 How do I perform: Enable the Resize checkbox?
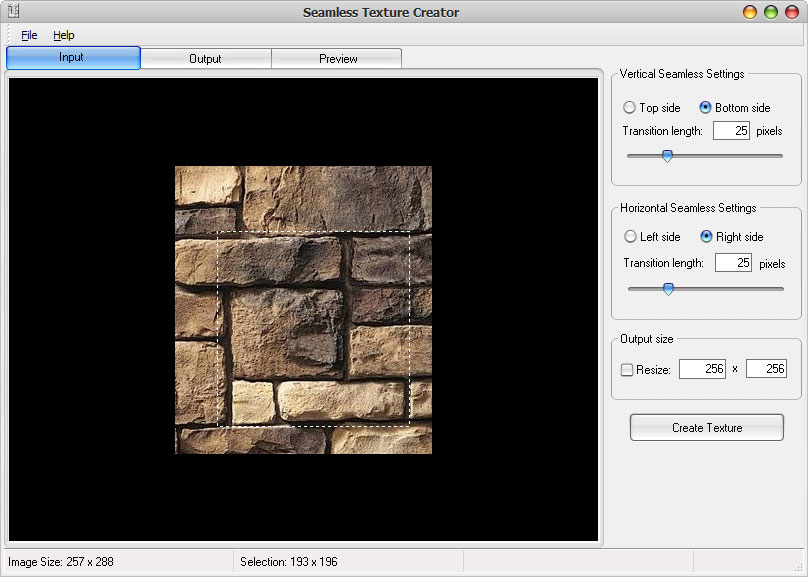629,368
